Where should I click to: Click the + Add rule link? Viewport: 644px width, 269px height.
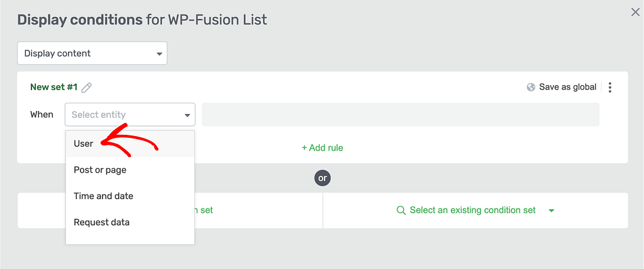(x=323, y=147)
